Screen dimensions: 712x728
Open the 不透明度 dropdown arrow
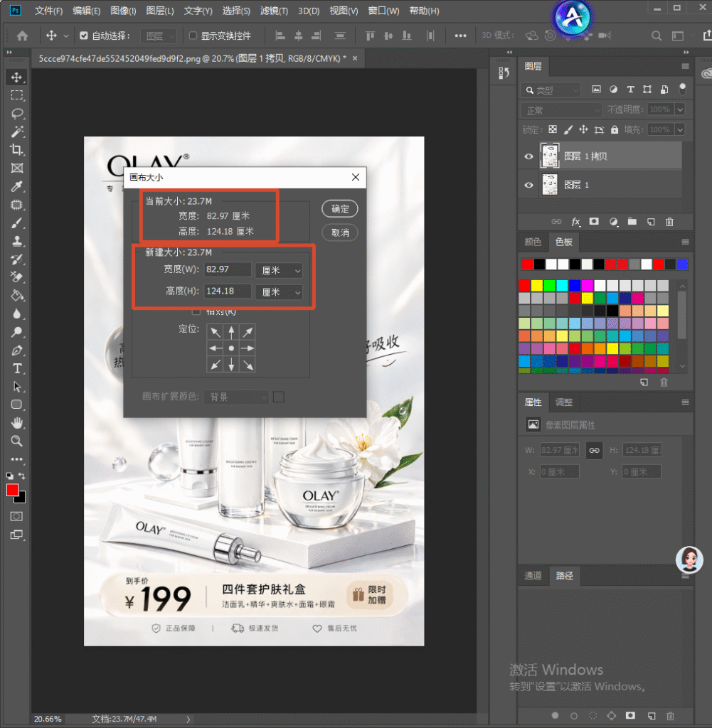point(680,109)
